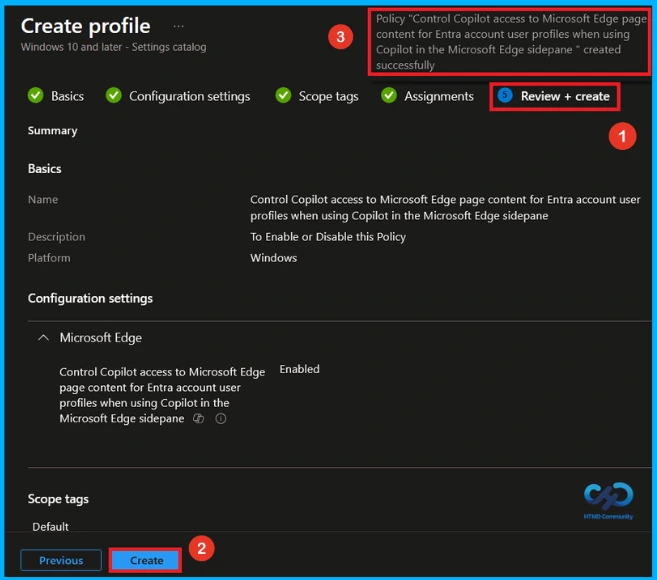The height and width of the screenshot is (580, 657).
Task: Click the green check icon beside Scope tags
Action: 283,96
